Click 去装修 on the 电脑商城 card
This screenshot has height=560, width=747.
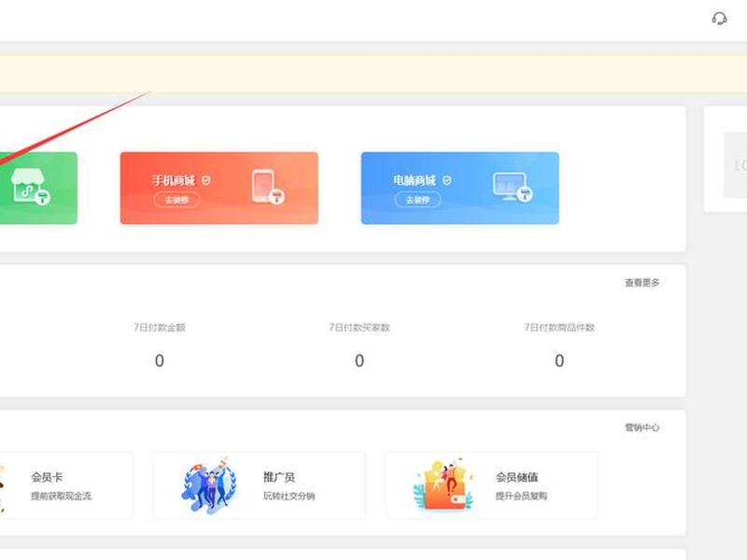click(417, 200)
